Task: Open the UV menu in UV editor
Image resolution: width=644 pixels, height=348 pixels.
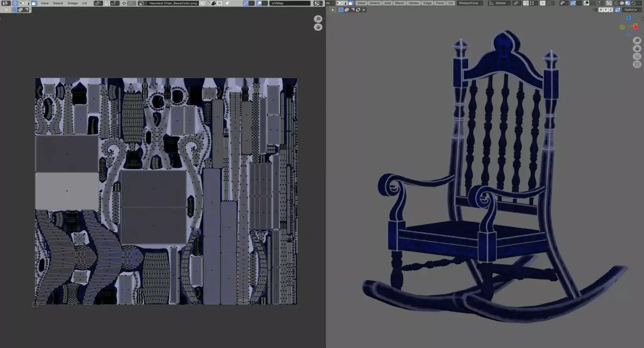Action: [x=84, y=3]
